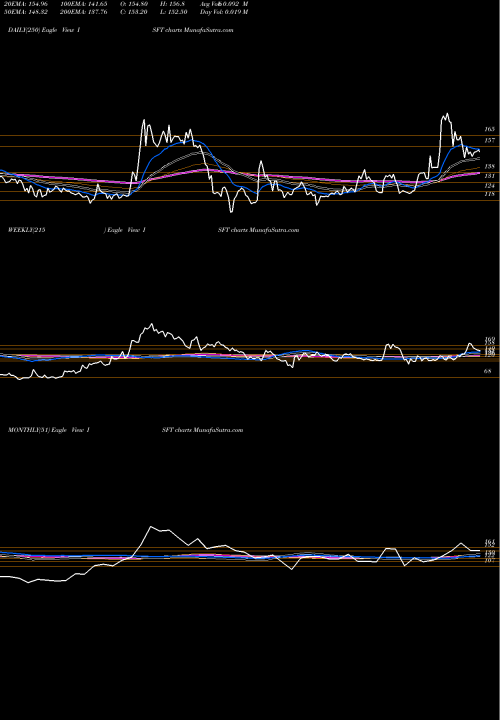Click the 68 price label on weekly chart
The image size is (500, 720).
488,371
